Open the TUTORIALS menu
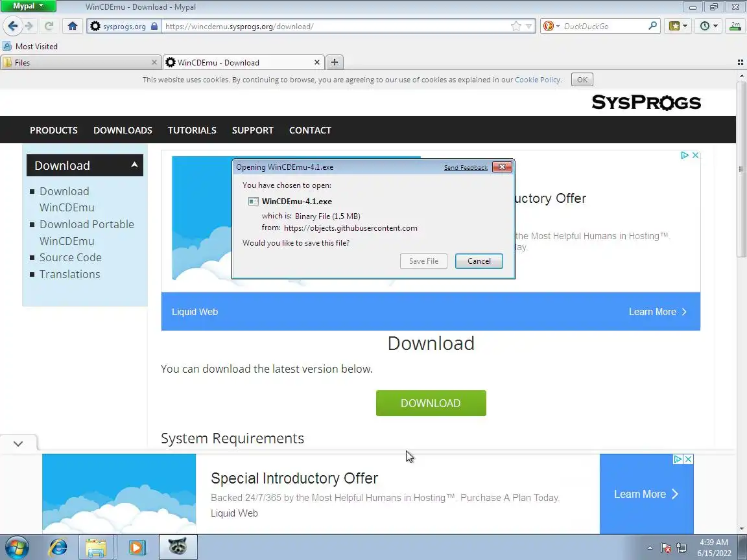The height and width of the screenshot is (560, 747). [192, 130]
